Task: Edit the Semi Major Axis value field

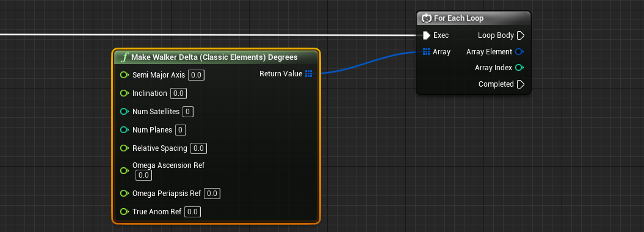Action: coord(197,75)
